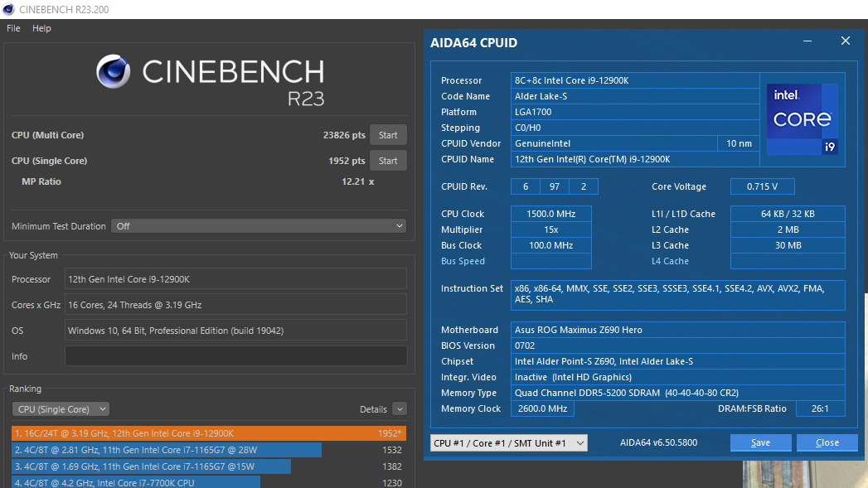Viewport: 868px width, 488px height.
Task: Click the Cinebench logo sphere icon
Action: (x=114, y=71)
